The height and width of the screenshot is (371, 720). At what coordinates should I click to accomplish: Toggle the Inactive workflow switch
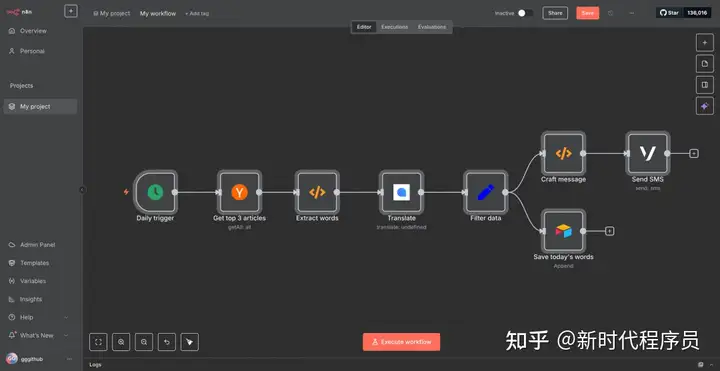pos(525,13)
